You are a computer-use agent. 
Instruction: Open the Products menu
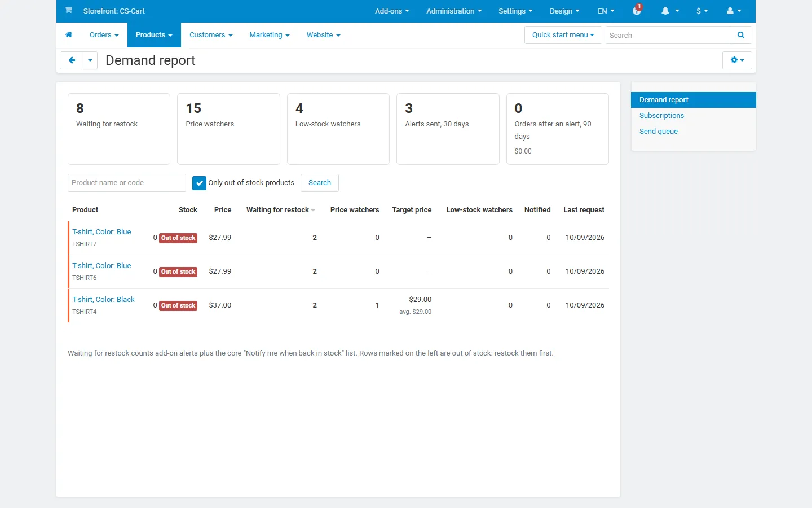click(x=154, y=35)
